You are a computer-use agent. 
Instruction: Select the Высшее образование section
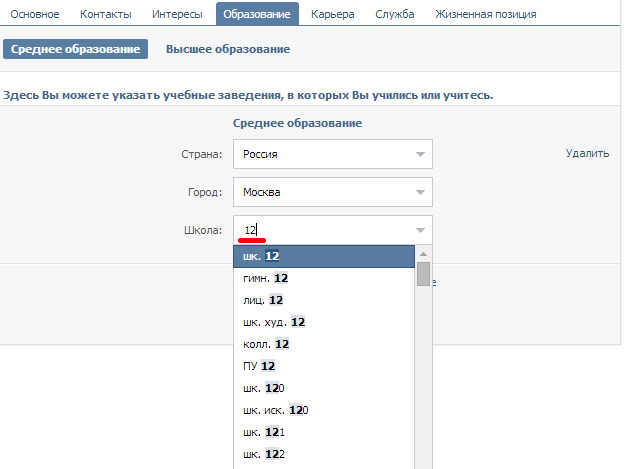pos(228,49)
